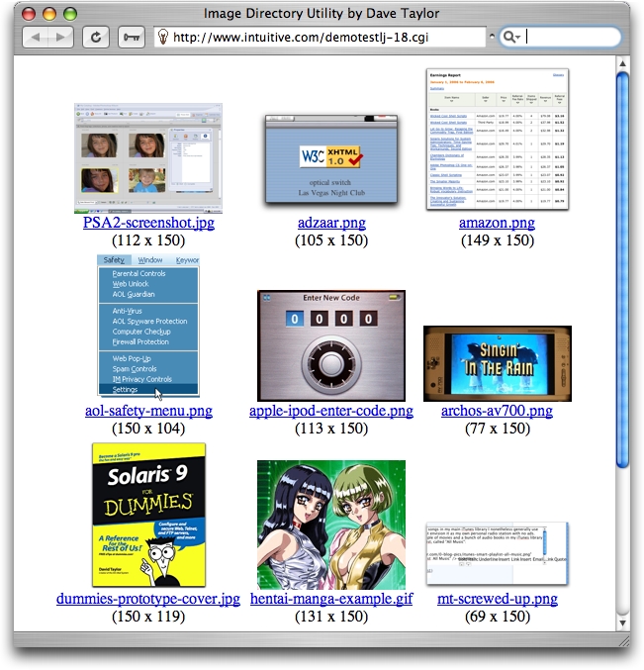644x670 pixels.
Task: Click the blue vertical scrollbar thumb
Action: [622, 267]
